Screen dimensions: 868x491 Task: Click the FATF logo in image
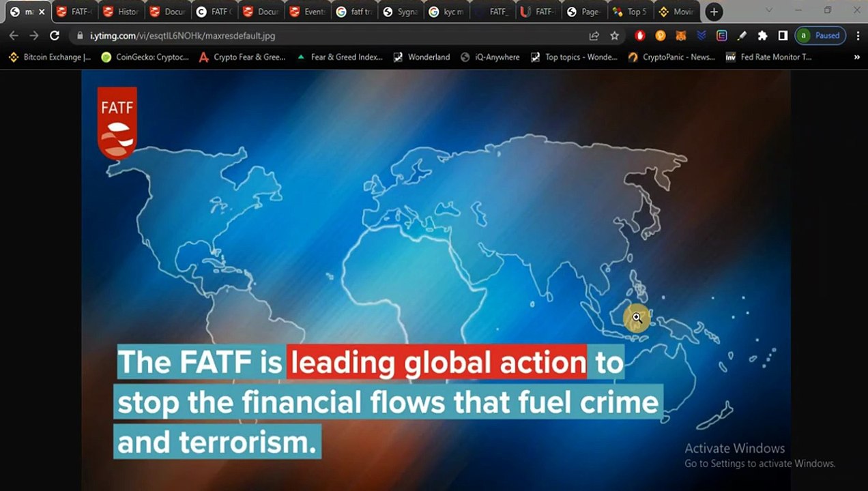click(117, 123)
